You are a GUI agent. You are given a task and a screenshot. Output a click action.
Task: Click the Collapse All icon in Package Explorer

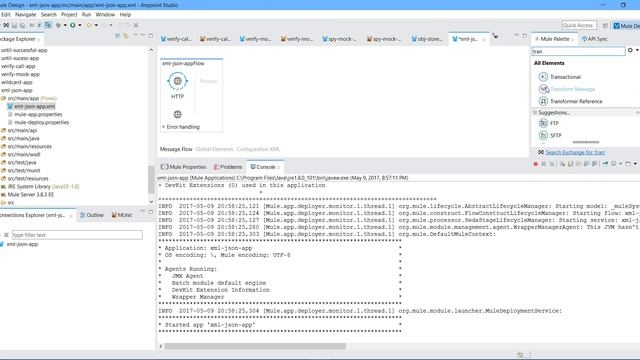pos(118,36)
